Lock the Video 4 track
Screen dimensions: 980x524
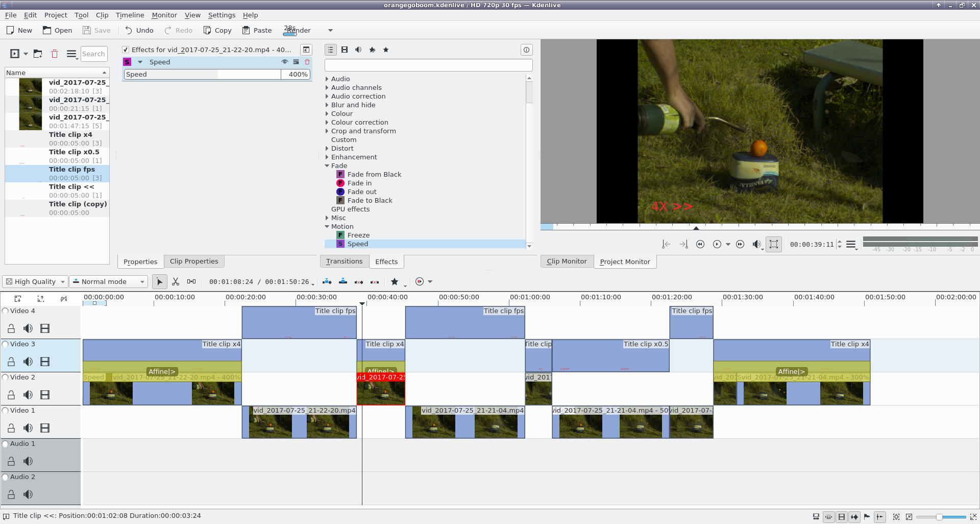point(11,328)
